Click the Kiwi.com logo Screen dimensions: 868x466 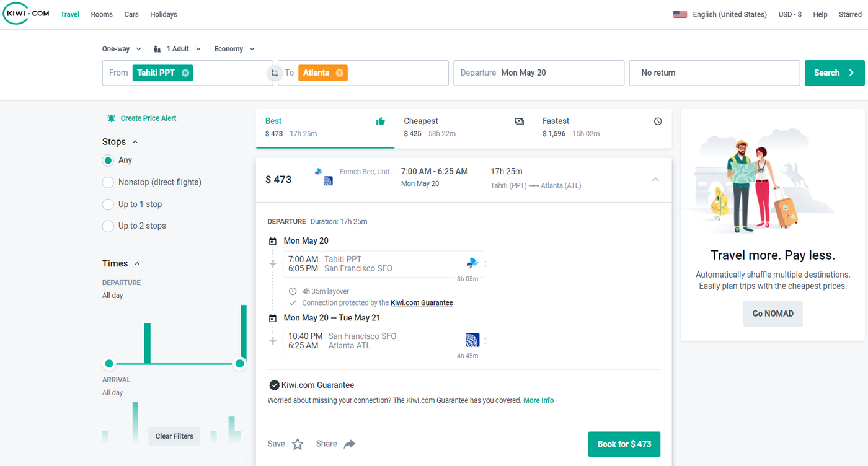coord(25,14)
